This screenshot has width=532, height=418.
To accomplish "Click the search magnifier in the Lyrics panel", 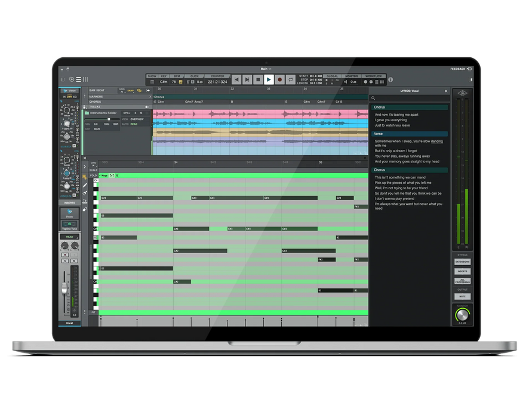I will [373, 98].
